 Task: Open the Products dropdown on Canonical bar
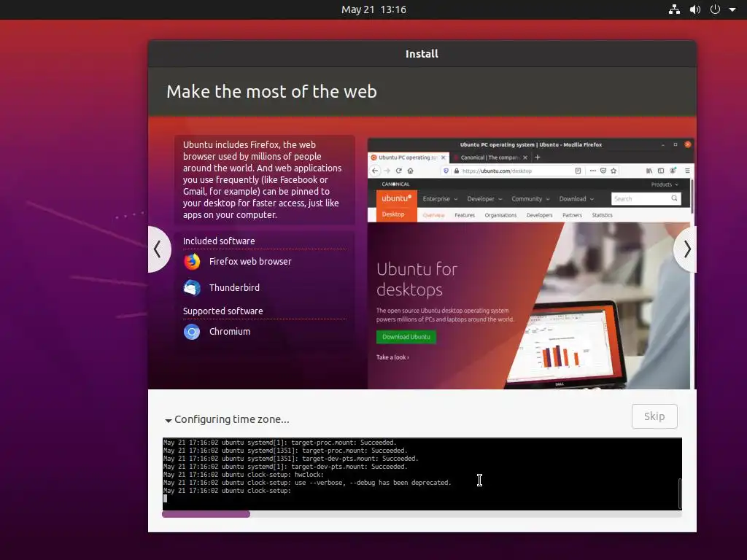665,184
